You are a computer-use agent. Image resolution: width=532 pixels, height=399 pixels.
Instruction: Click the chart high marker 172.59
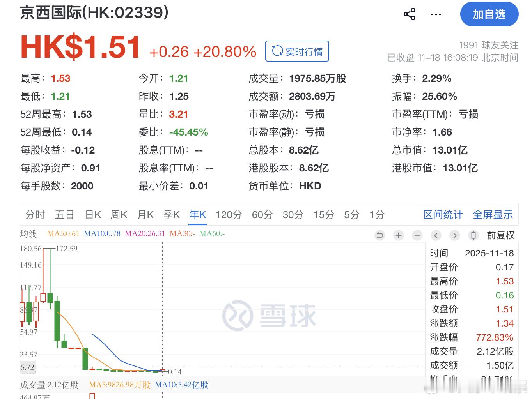click(67, 249)
